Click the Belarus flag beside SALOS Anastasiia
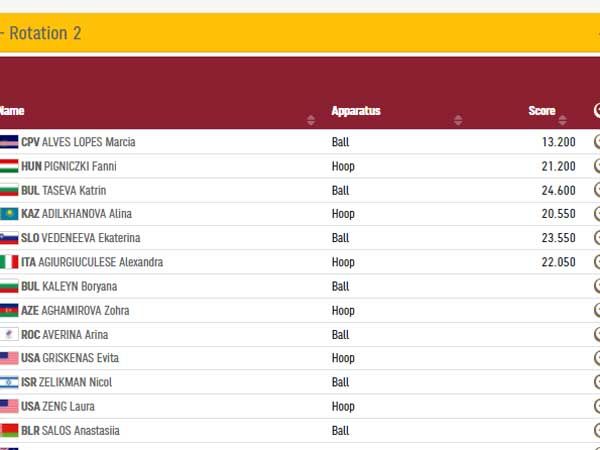Screen dimensions: 600x450 coord(9,430)
